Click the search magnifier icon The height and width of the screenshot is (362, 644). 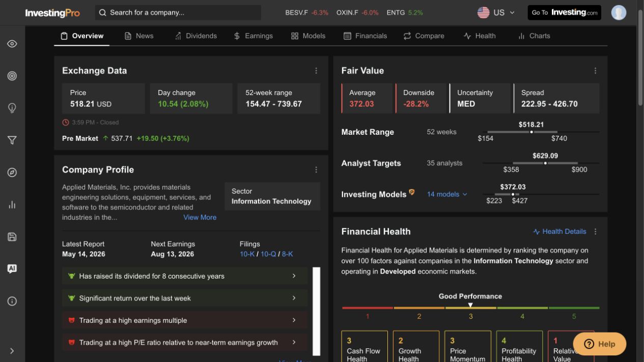102,13
